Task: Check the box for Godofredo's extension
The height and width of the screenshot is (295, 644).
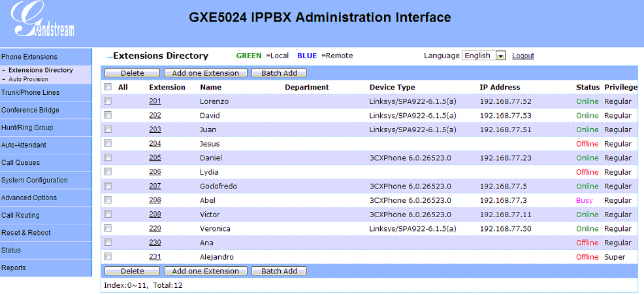Action: pyautogui.click(x=108, y=186)
